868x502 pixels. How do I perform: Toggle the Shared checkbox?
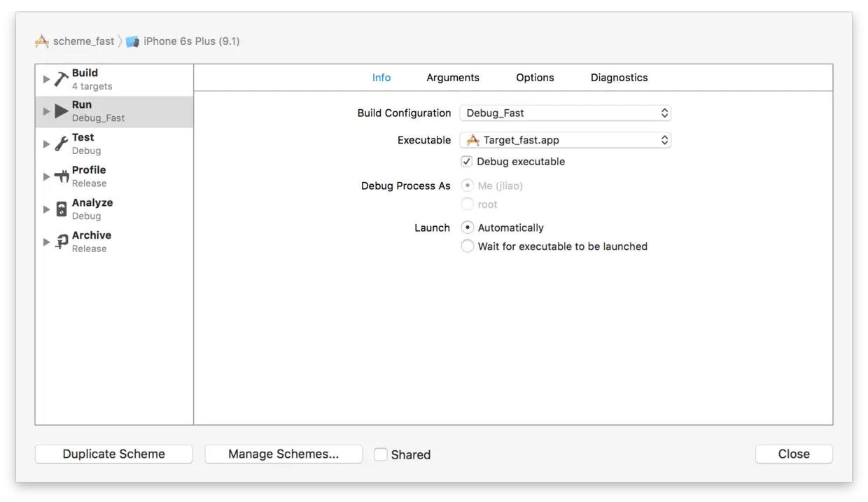(x=381, y=454)
